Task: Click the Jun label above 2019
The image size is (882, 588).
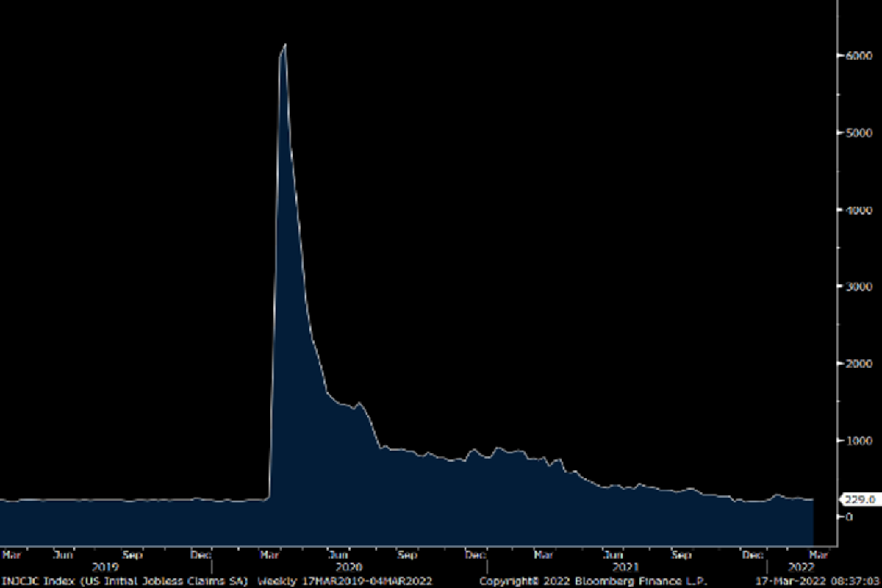Action: pyautogui.click(x=65, y=555)
